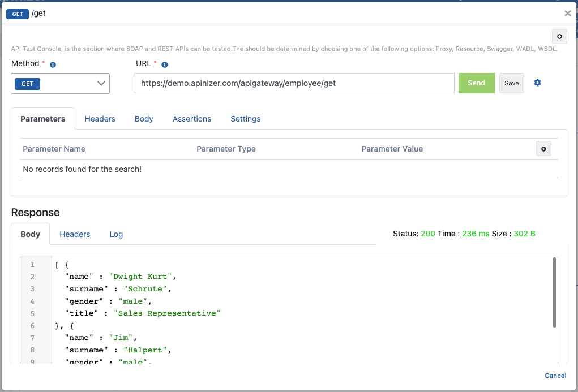Viewport: 578px width, 392px height.
Task: Open the Settings tab
Action: click(x=245, y=119)
